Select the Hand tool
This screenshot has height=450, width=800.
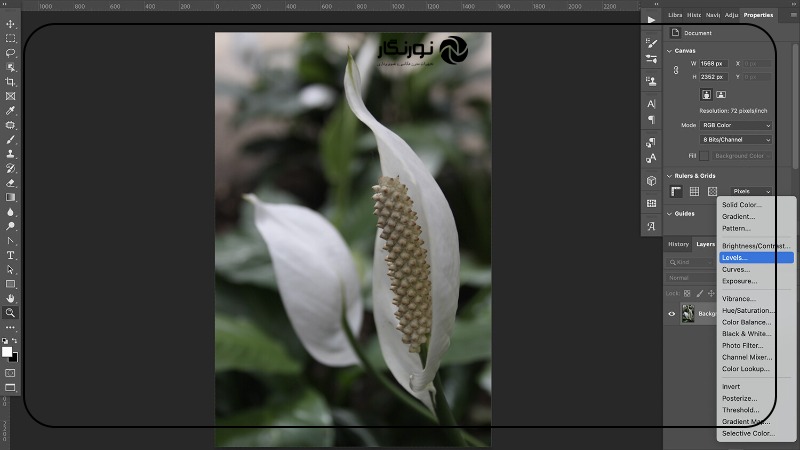11,298
